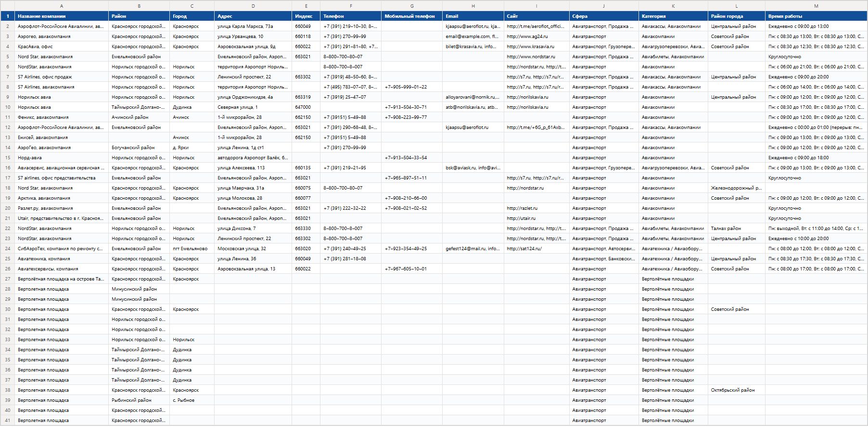Click the 'Индекс' header cell
This screenshot has height=434, width=868.
[306, 16]
